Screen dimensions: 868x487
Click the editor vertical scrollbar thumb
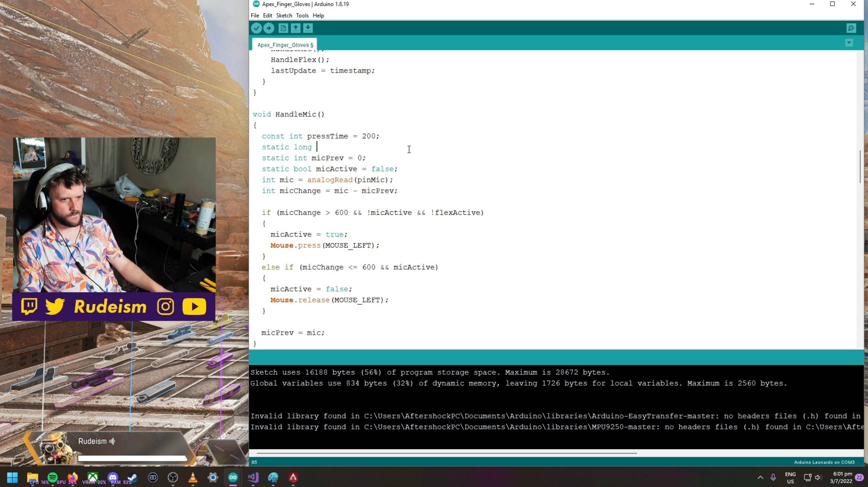pos(859,166)
